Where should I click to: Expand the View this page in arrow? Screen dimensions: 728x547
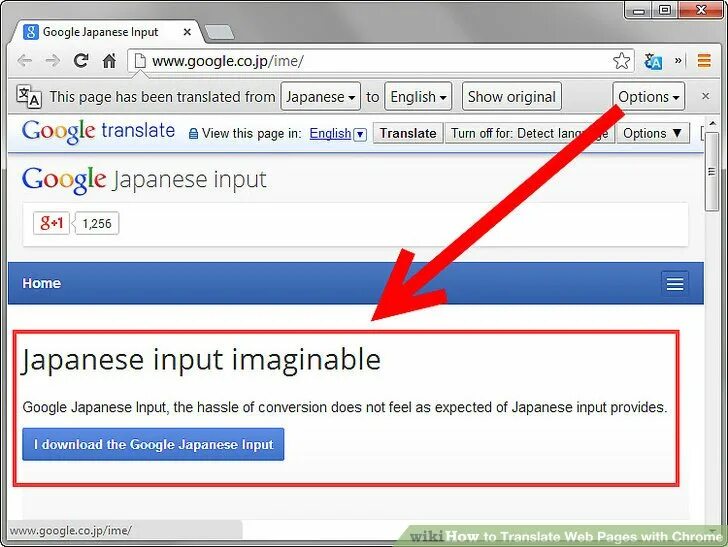(360, 135)
